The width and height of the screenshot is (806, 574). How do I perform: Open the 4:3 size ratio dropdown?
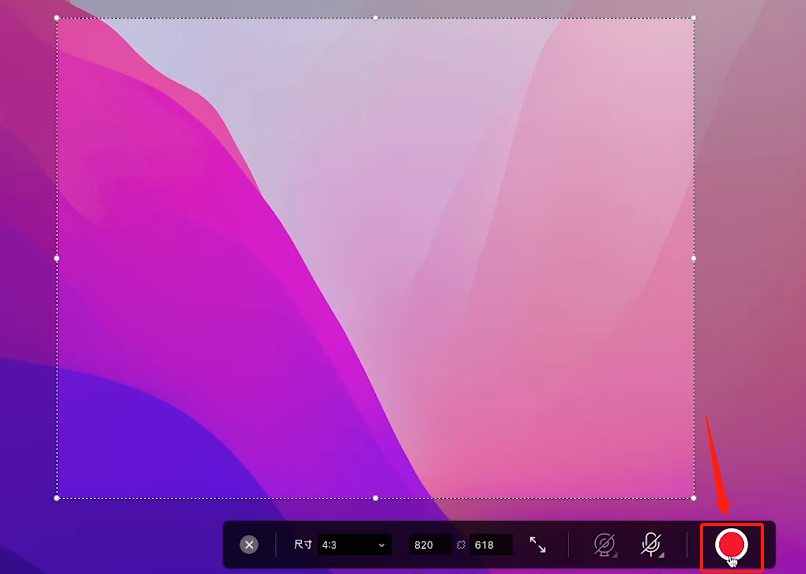[x=354, y=545]
